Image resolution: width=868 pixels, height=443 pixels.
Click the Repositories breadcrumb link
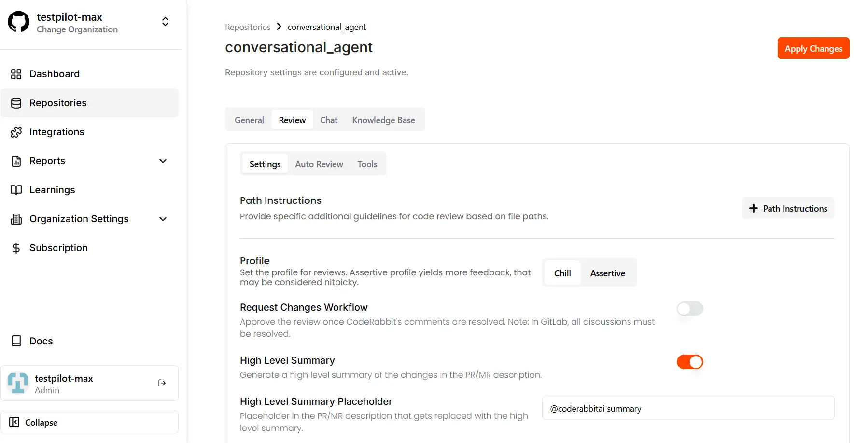248,27
